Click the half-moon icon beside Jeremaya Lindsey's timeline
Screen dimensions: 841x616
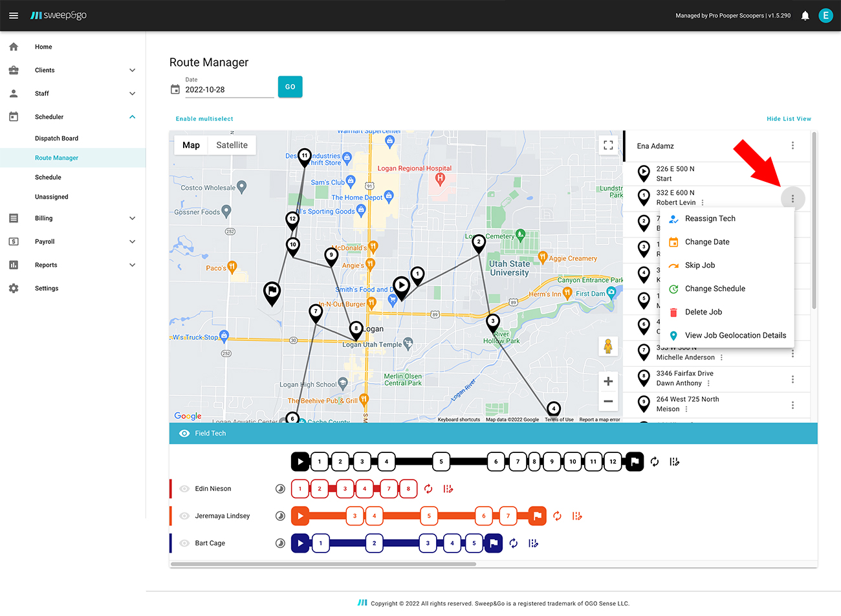(x=280, y=516)
